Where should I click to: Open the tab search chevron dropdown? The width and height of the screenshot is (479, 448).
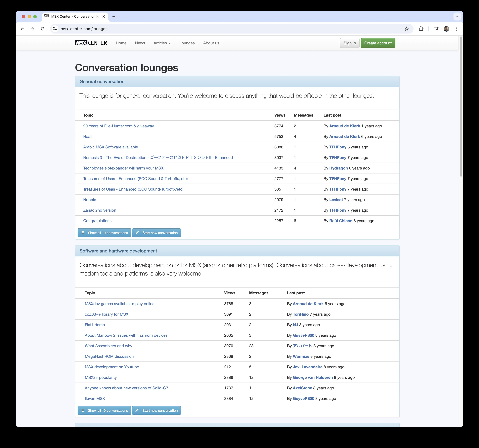pos(457,17)
